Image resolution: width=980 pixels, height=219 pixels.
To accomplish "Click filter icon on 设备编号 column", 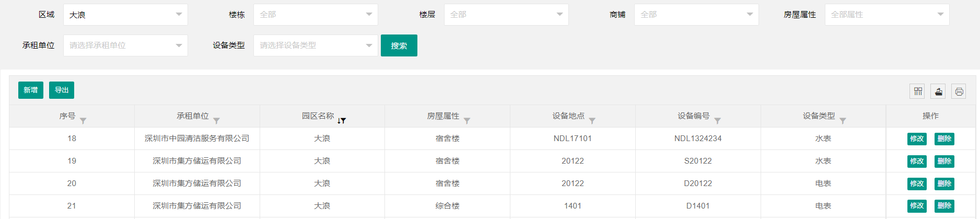I will click(717, 121).
